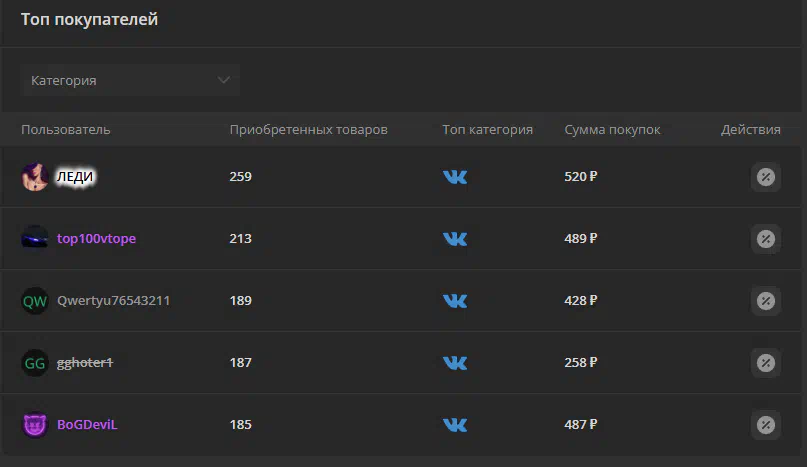Click ЛЕДИ avatar thumbnail
Screen dimensions: 807x467
pyautogui.click(x=35, y=177)
